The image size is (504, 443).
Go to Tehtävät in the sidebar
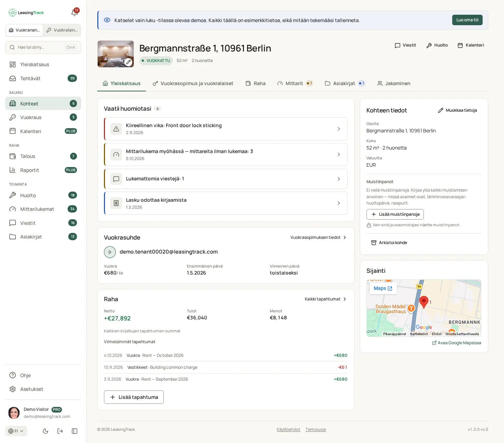[43, 78]
